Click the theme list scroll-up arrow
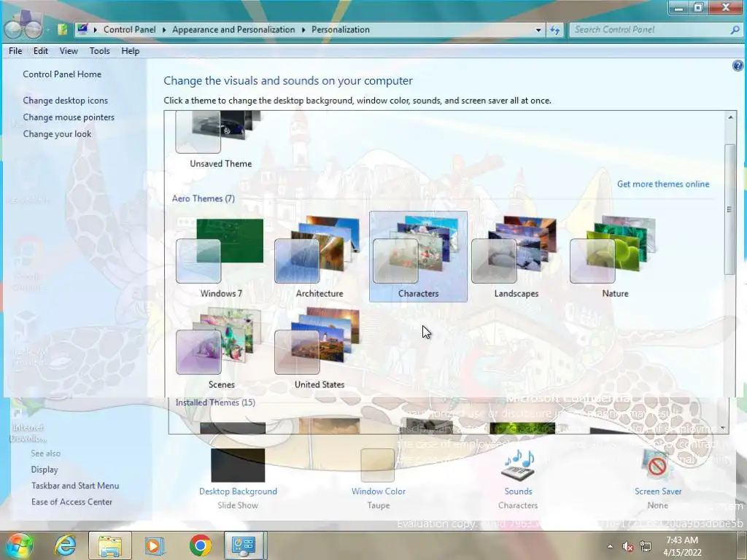The image size is (747, 560). [730, 117]
